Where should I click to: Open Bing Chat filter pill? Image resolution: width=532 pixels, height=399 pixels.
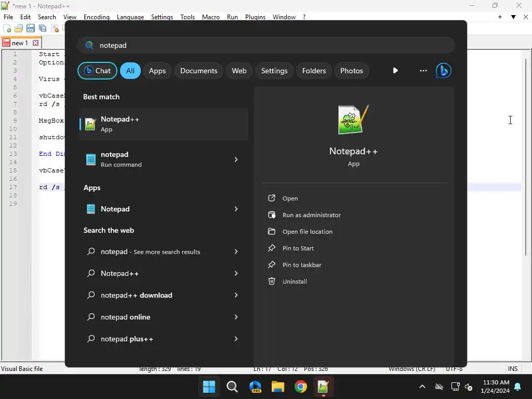click(x=97, y=71)
